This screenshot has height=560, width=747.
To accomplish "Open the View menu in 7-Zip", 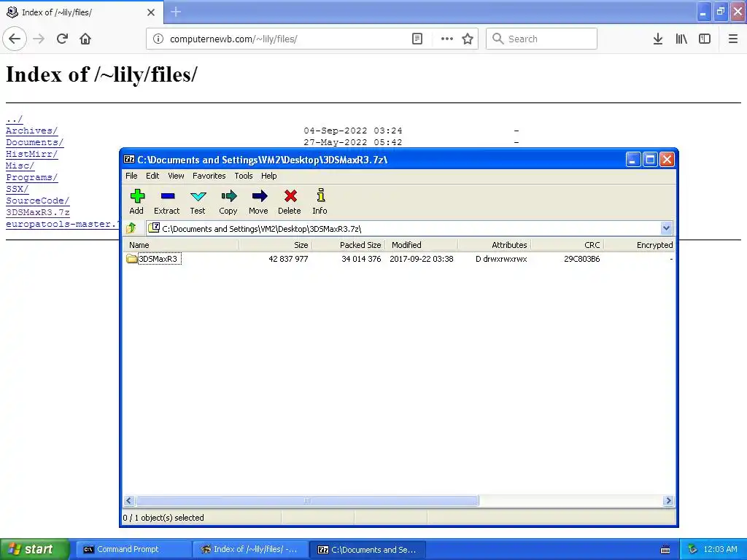I will 176,176.
